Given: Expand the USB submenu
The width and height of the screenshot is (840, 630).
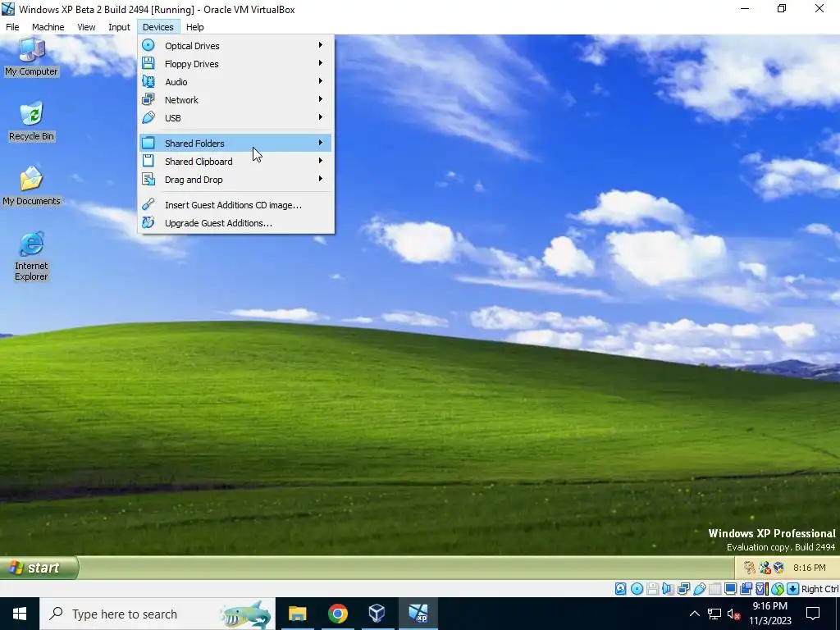Looking at the screenshot, I should tap(235, 118).
